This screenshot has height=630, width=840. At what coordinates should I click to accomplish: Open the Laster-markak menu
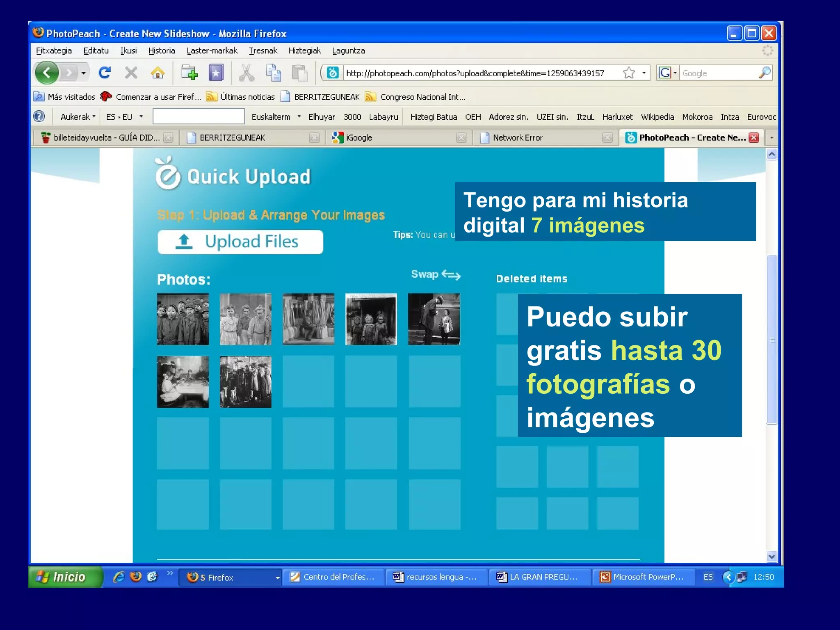coord(212,51)
